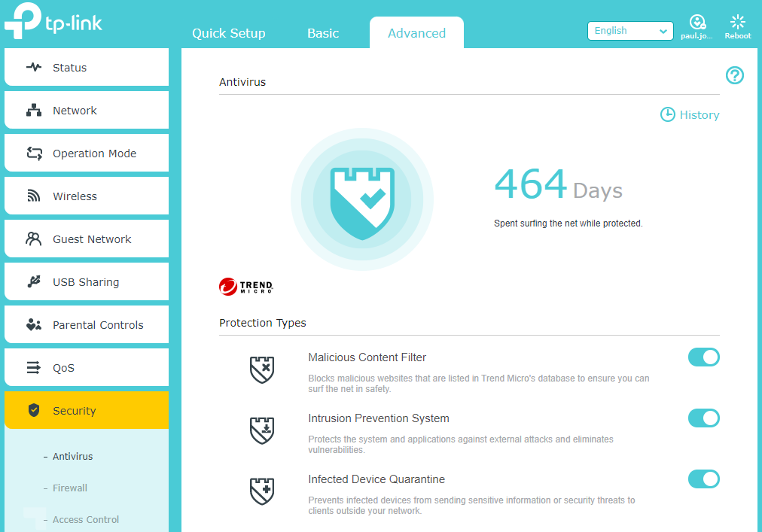Click the Parental Controls family icon
The image size is (762, 532).
pos(34,324)
